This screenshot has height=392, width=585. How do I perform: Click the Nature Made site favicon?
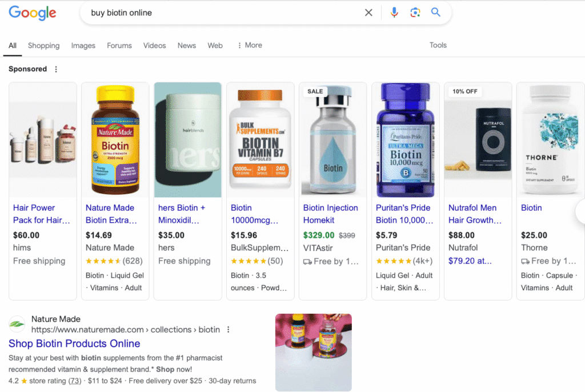17,325
